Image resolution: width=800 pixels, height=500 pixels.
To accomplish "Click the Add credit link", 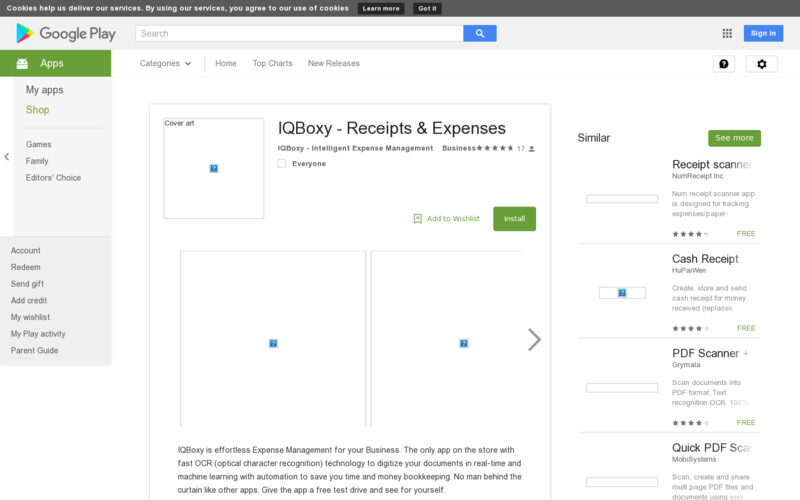I will [29, 301].
